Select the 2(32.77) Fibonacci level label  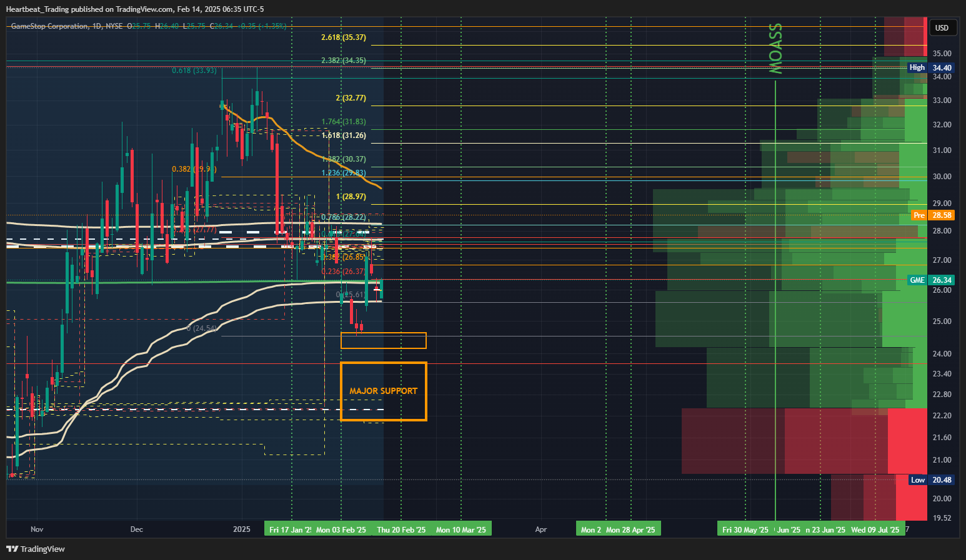click(351, 98)
